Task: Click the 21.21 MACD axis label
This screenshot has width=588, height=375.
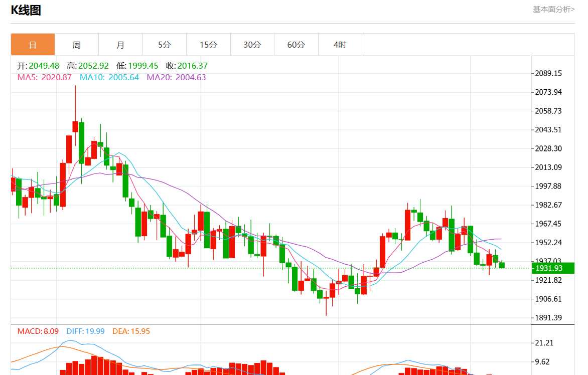Action: 544,343
